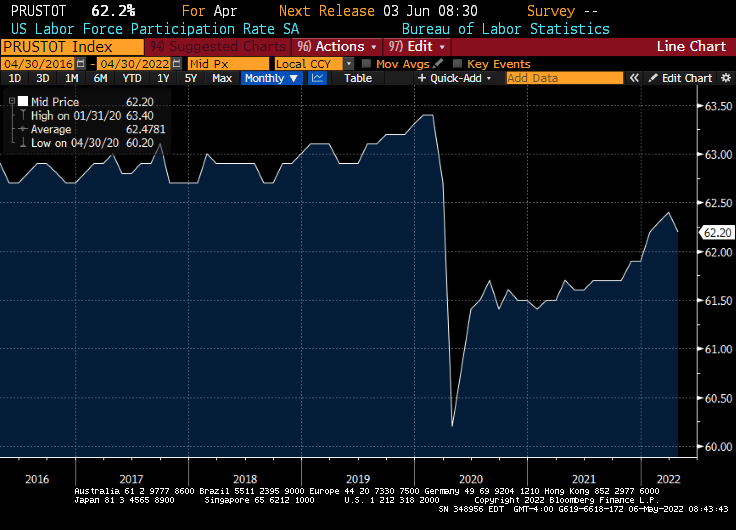Collapse the Mid Price legend tree
The image size is (736, 530).
pyautogui.click(x=11, y=101)
